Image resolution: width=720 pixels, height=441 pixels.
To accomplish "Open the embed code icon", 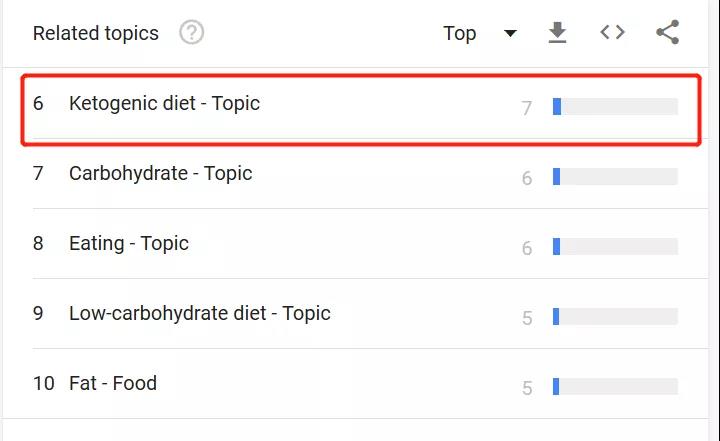I will pyautogui.click(x=612, y=33).
